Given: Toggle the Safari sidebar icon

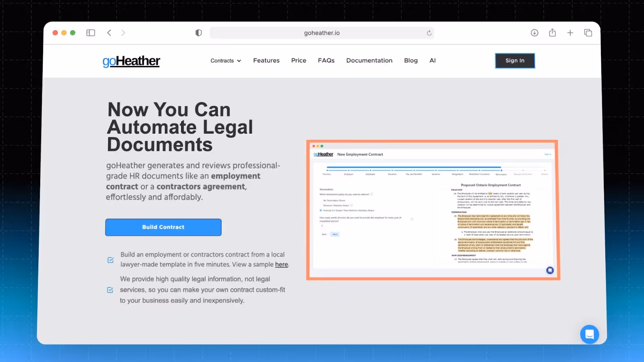Looking at the screenshot, I should click(x=91, y=33).
